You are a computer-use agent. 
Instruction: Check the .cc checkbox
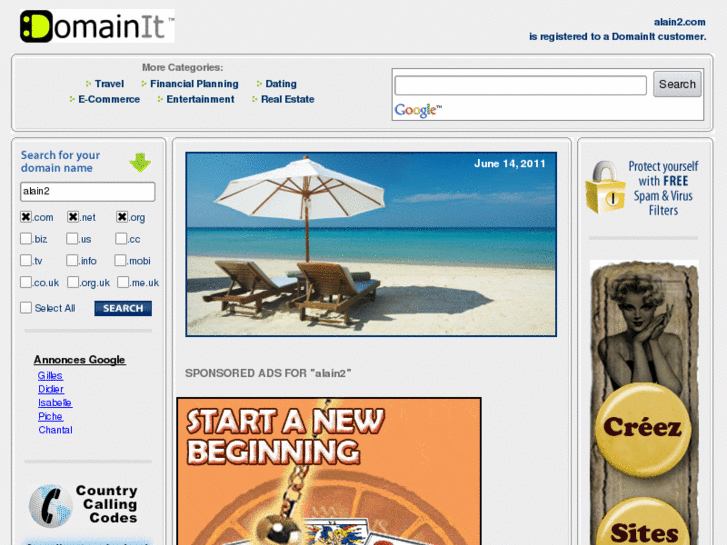(x=121, y=238)
